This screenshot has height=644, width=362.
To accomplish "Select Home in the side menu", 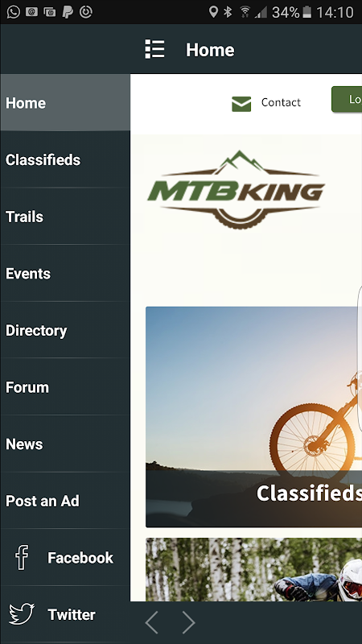I will [x=65, y=103].
